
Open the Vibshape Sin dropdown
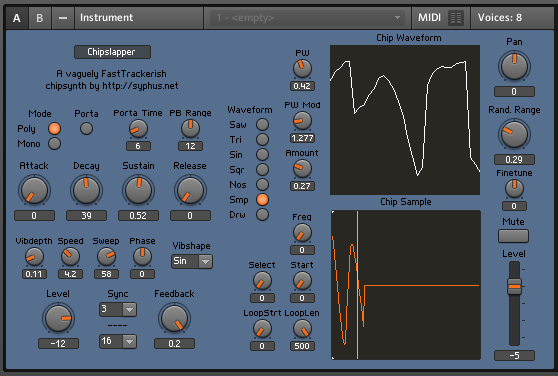pyautogui.click(x=192, y=261)
